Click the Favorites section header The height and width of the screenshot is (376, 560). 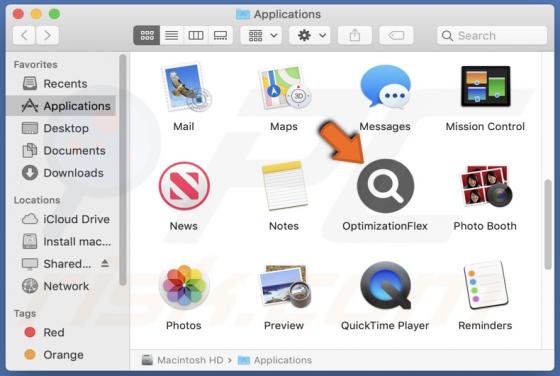pos(35,64)
